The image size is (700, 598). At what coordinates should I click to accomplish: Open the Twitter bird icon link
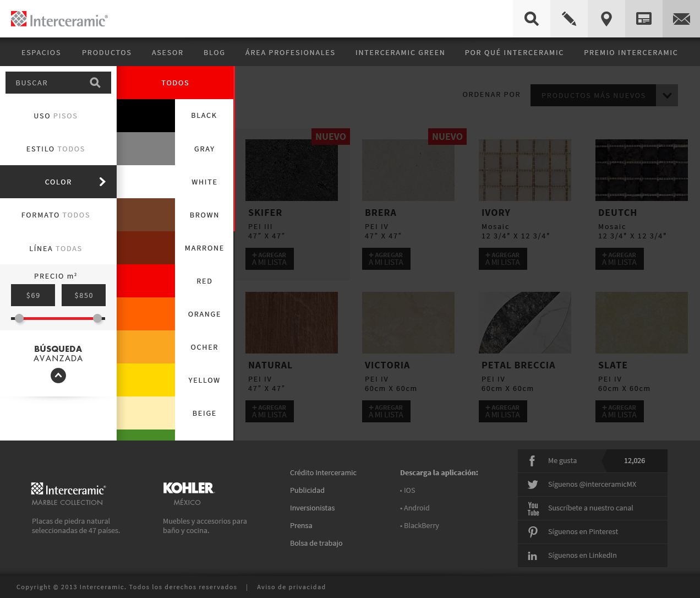[x=533, y=485]
